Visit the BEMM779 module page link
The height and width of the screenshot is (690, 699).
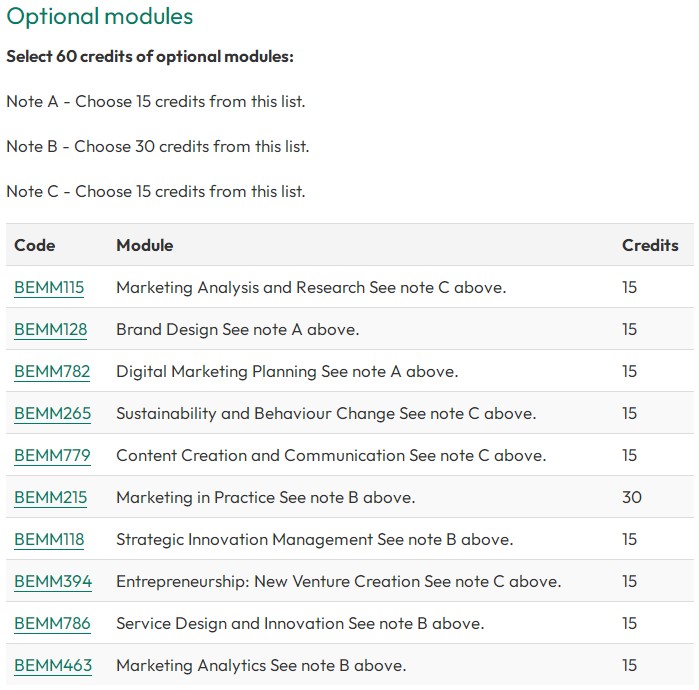[52, 455]
